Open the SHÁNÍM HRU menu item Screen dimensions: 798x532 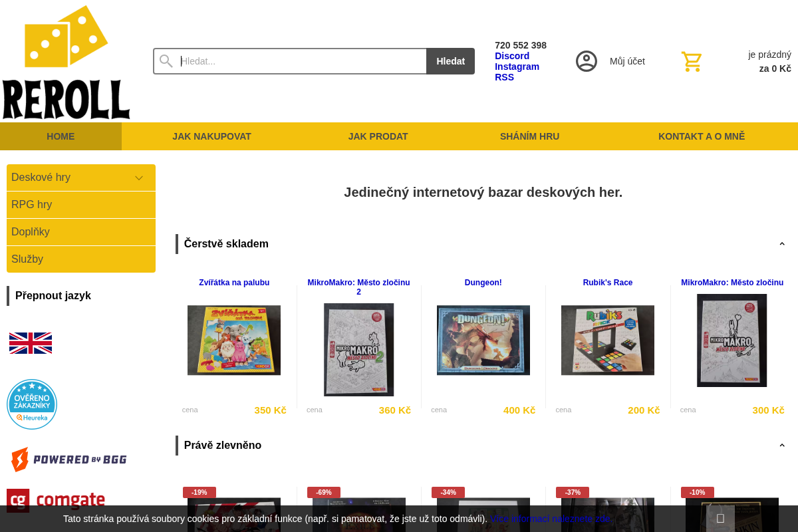(530, 136)
